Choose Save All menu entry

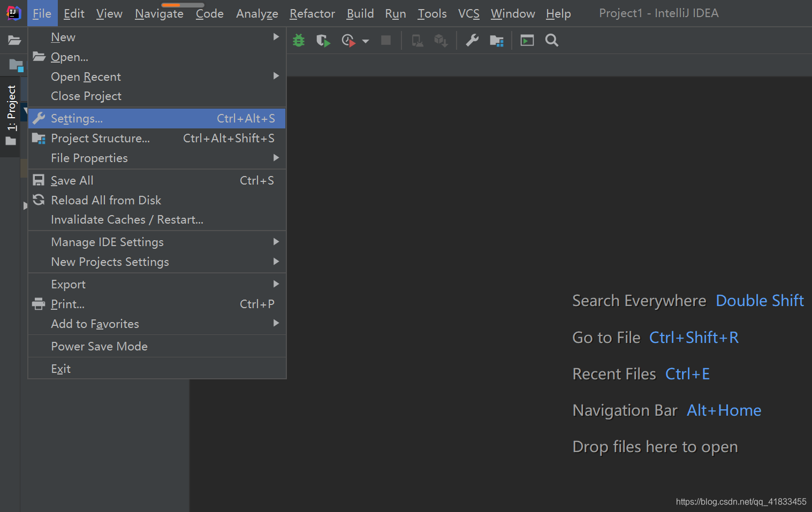pyautogui.click(x=157, y=180)
